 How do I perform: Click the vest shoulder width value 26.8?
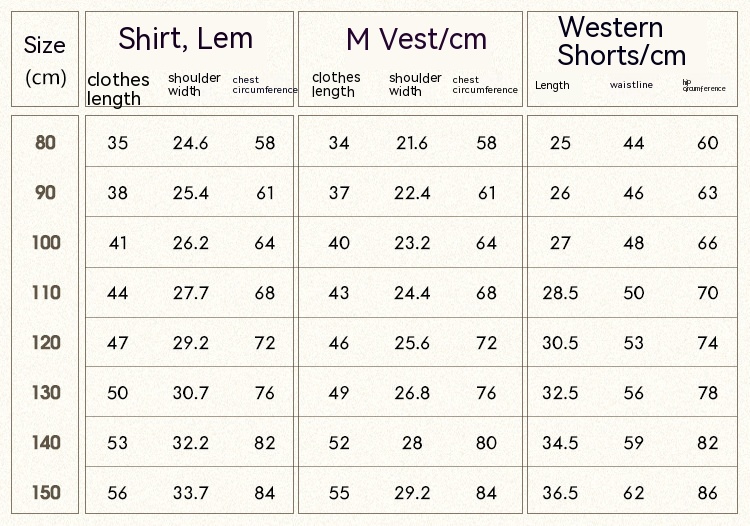point(412,393)
